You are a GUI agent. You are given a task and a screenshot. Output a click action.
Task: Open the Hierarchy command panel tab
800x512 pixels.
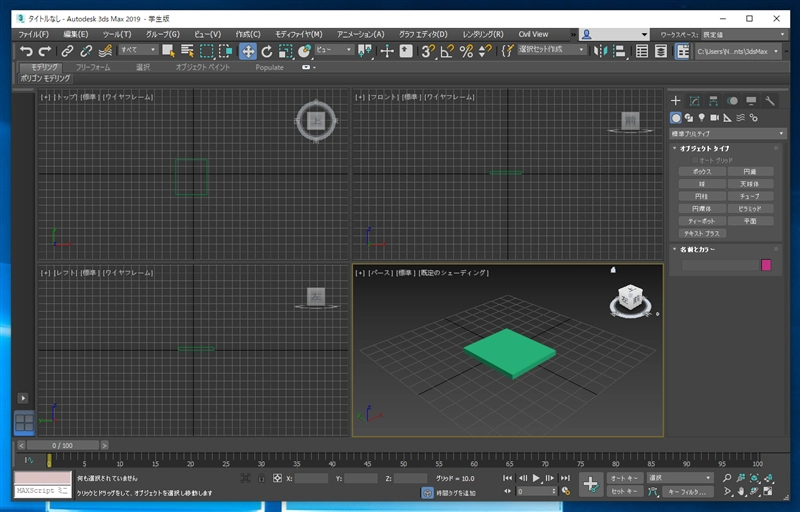coord(713,101)
